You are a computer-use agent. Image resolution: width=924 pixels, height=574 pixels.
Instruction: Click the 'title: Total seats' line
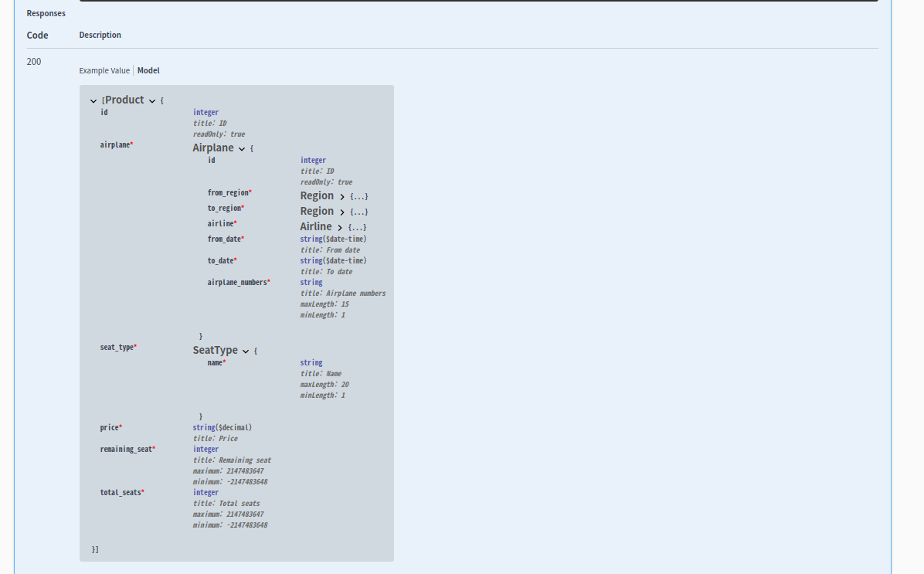click(x=226, y=503)
